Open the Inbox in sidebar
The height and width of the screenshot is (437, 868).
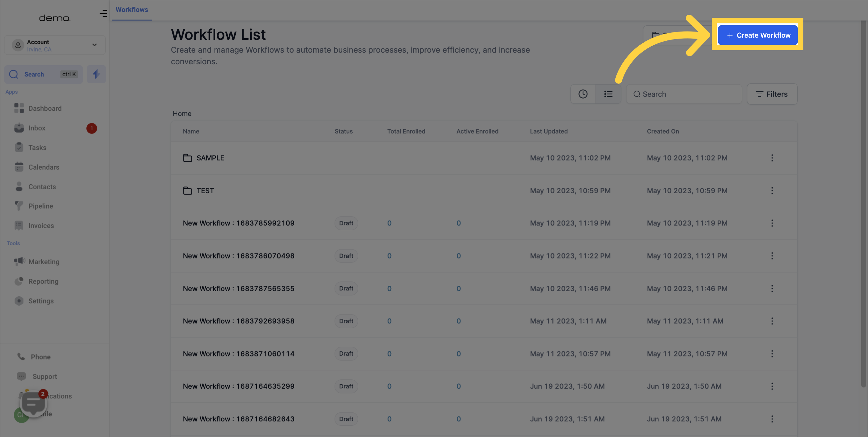pos(30,128)
